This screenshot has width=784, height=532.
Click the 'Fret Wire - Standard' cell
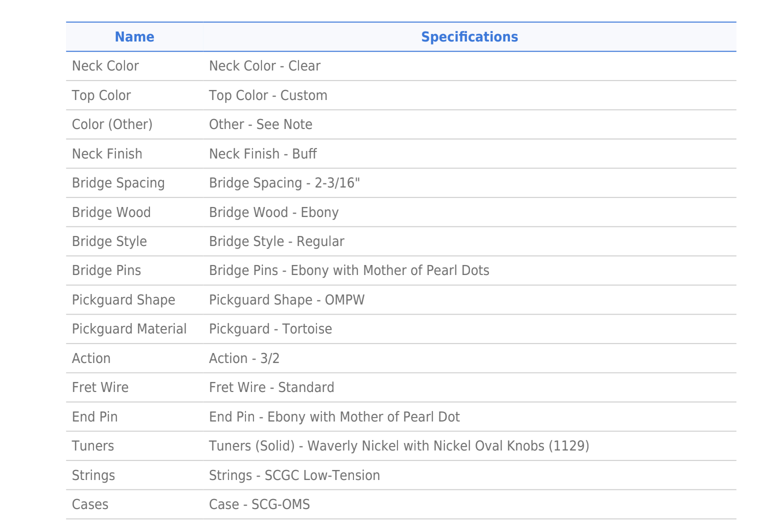pyautogui.click(x=271, y=387)
